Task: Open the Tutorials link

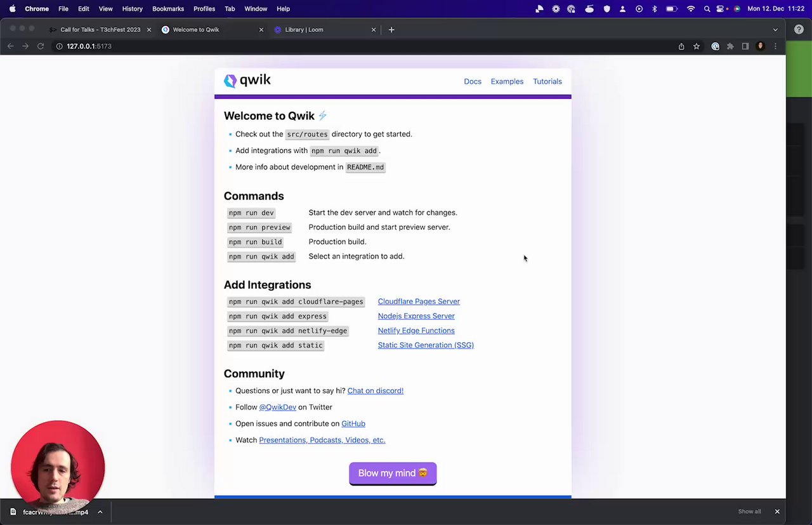Action: click(547, 81)
